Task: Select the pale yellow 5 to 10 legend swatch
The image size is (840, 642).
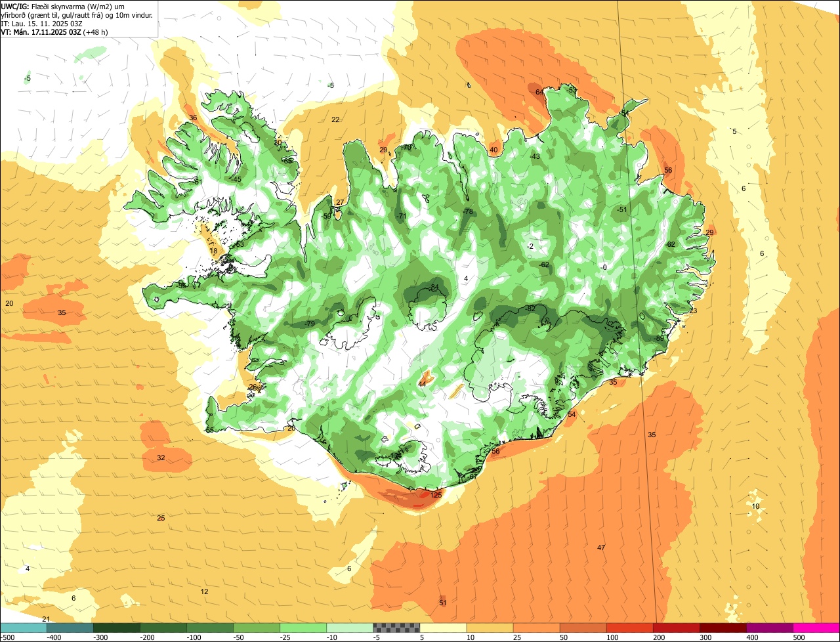Action: point(443,628)
